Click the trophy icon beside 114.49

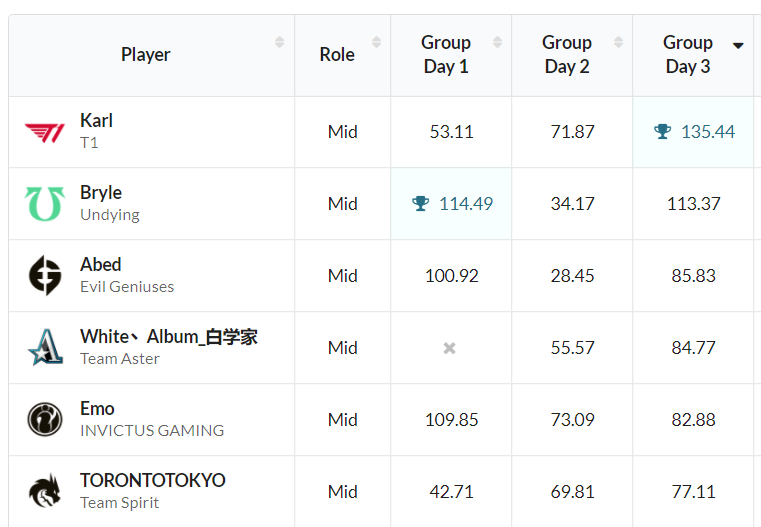pyautogui.click(x=420, y=204)
